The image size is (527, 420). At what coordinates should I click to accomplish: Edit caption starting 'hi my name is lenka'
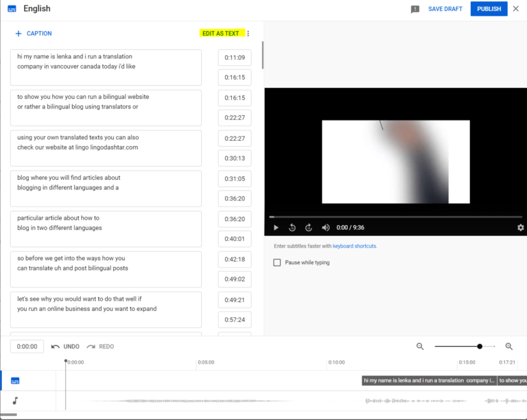(x=106, y=67)
